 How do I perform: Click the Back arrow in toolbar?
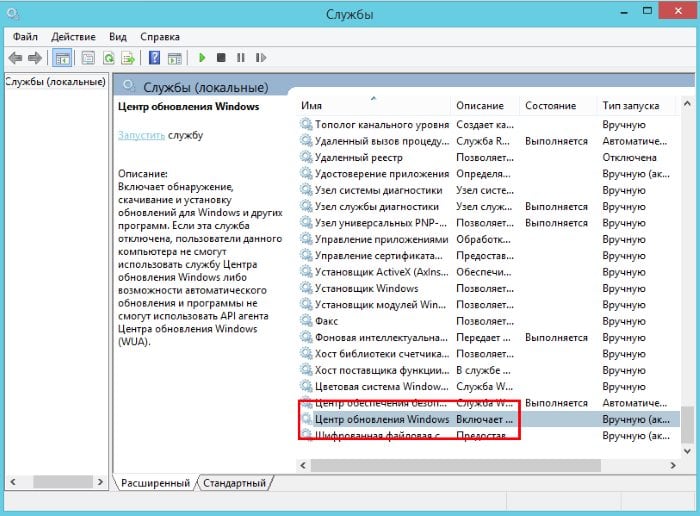[16, 58]
